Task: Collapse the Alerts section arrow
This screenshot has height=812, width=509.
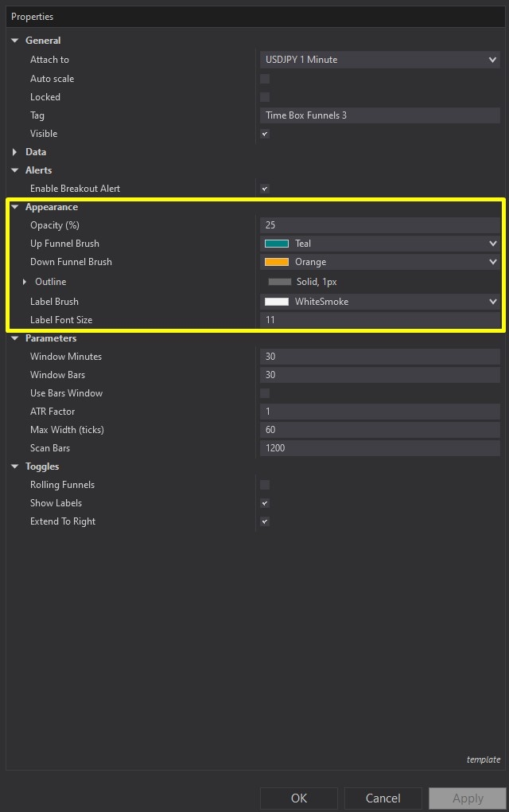Action: tap(14, 170)
